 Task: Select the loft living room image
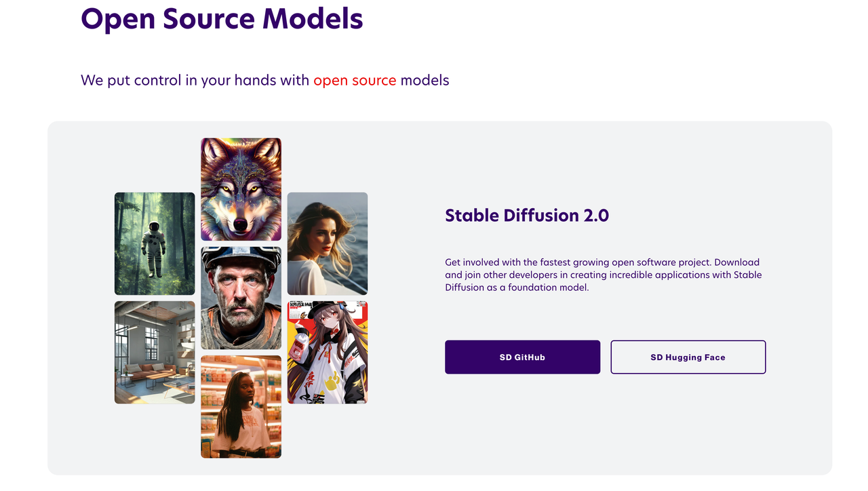[155, 352]
